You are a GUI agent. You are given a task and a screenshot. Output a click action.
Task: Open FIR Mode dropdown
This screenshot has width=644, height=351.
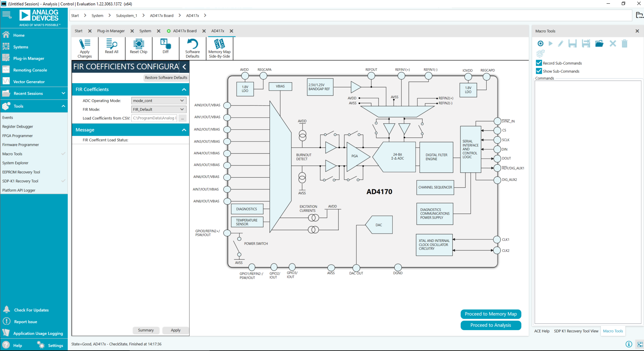coord(159,109)
